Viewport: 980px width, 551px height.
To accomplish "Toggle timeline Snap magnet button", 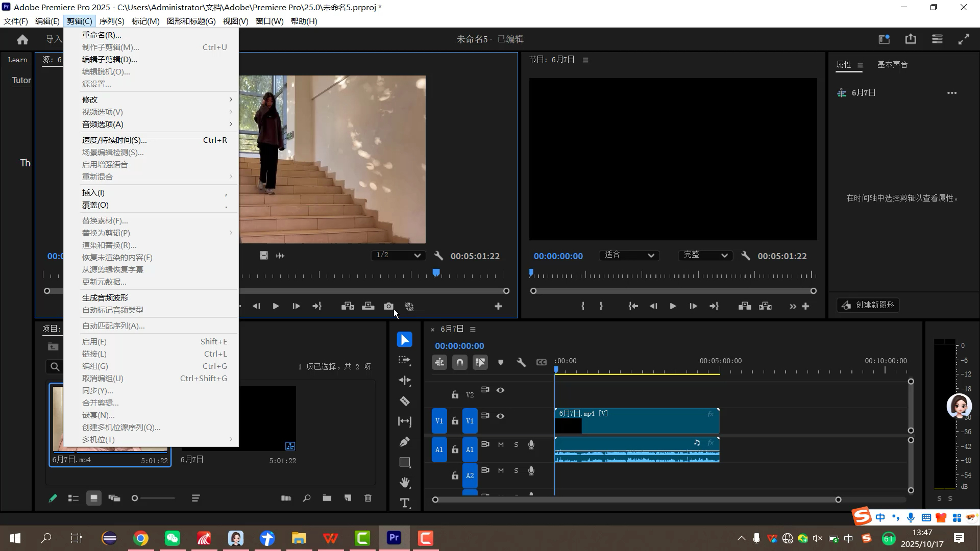I will pyautogui.click(x=459, y=362).
